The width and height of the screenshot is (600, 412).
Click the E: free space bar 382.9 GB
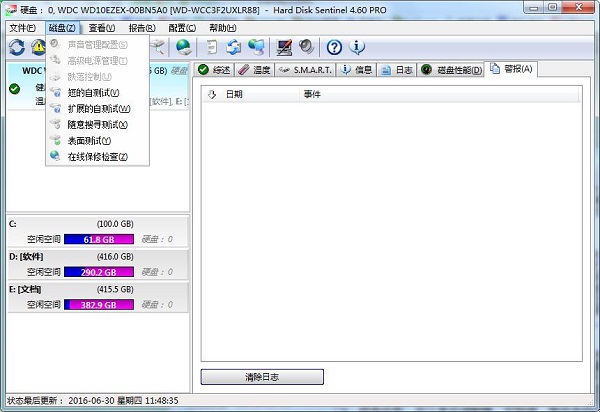click(x=99, y=305)
